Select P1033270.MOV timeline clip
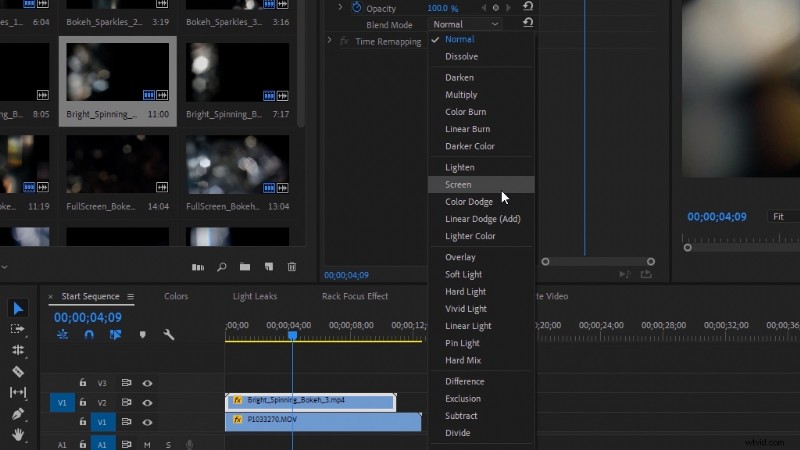 (x=323, y=421)
